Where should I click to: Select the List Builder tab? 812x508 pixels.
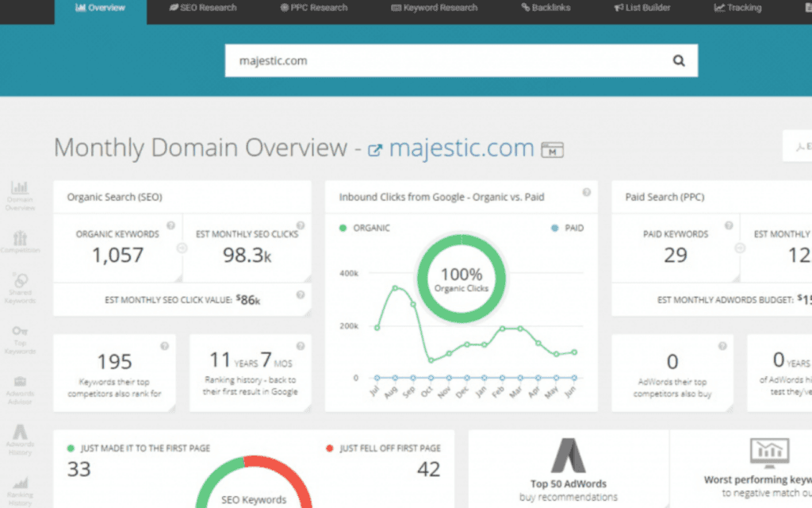pyautogui.click(x=642, y=8)
